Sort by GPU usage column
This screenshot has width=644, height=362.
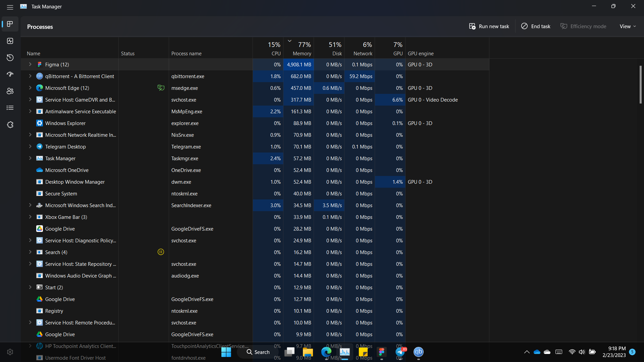point(390,48)
